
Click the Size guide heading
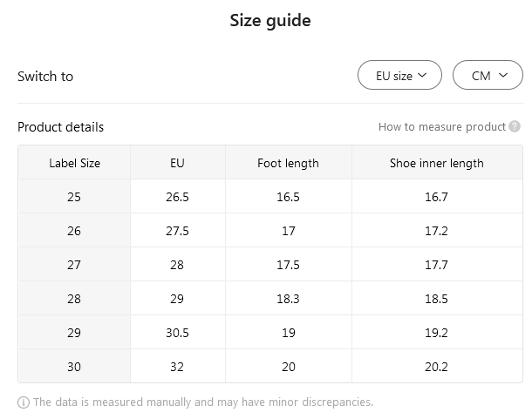pyautogui.click(x=270, y=21)
